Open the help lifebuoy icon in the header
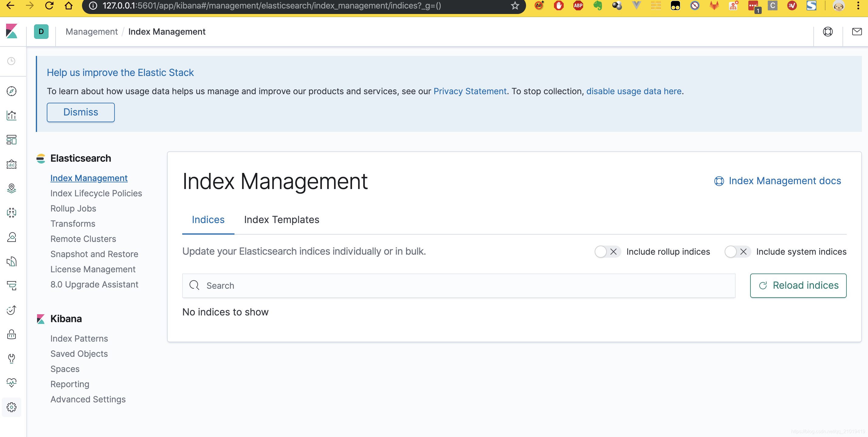This screenshot has width=868, height=437. tap(828, 32)
